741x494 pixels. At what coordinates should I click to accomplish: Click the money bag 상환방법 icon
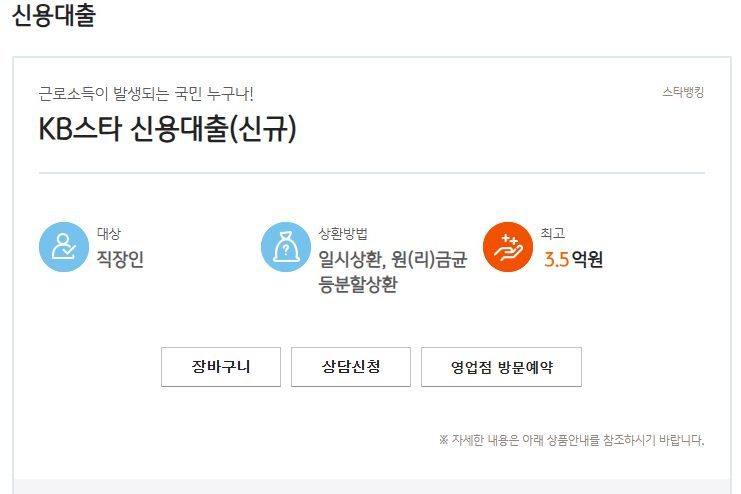coord(285,247)
